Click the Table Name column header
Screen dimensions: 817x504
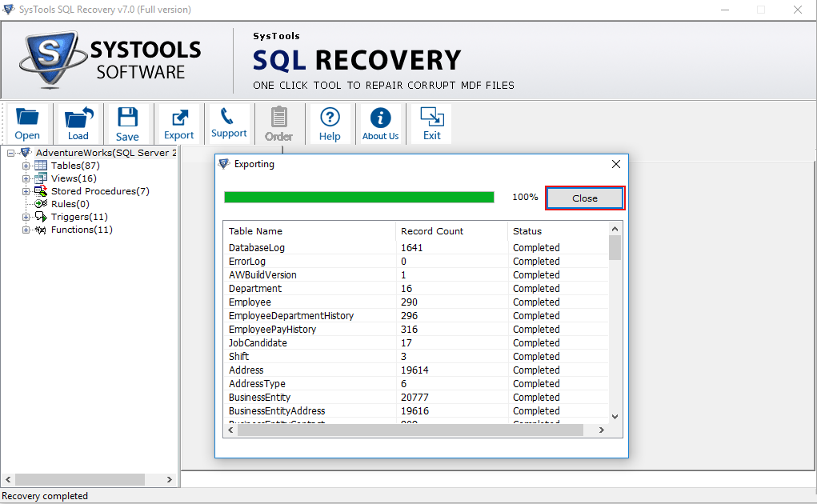(x=310, y=231)
